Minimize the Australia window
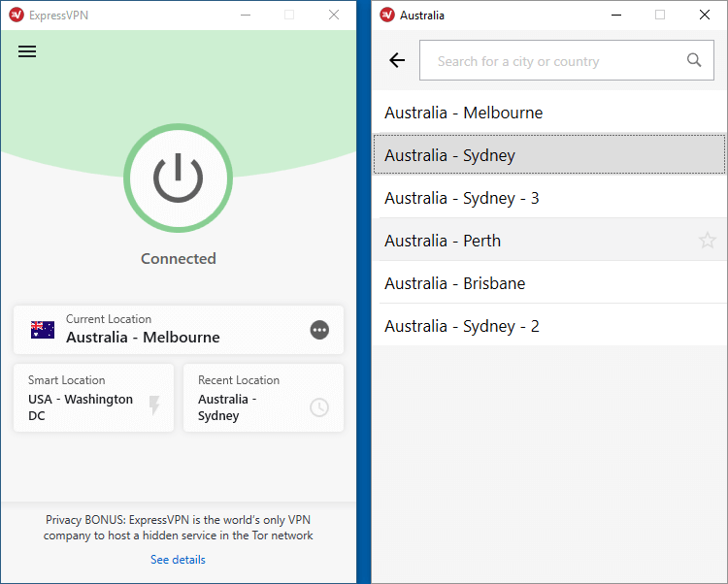728x584 pixels. [616, 15]
